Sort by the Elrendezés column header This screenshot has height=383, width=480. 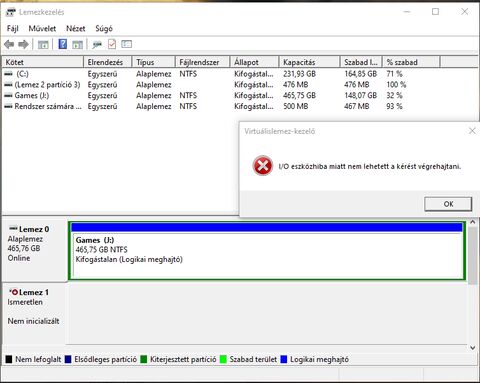coord(108,62)
